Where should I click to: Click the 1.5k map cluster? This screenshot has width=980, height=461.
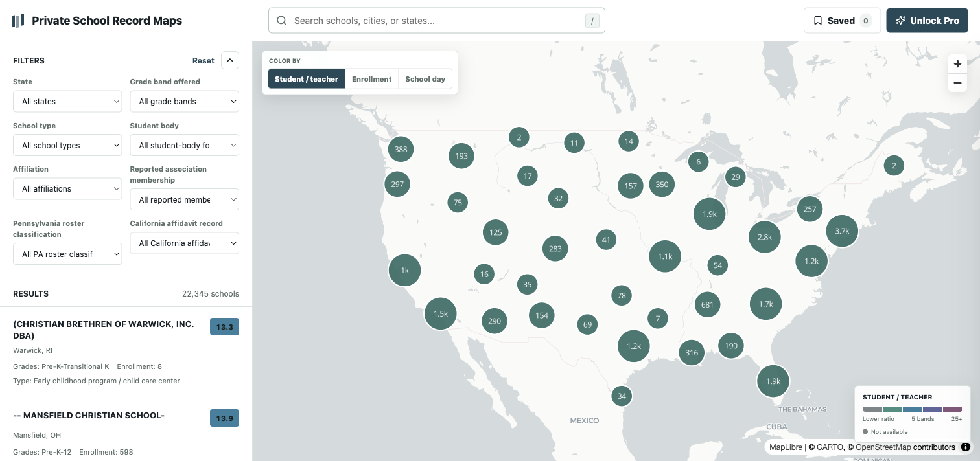441,313
